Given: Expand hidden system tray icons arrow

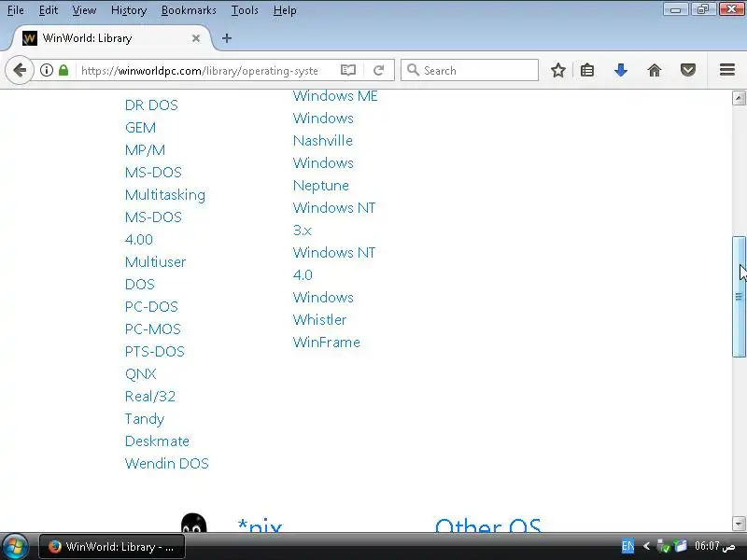Looking at the screenshot, I should 646,546.
